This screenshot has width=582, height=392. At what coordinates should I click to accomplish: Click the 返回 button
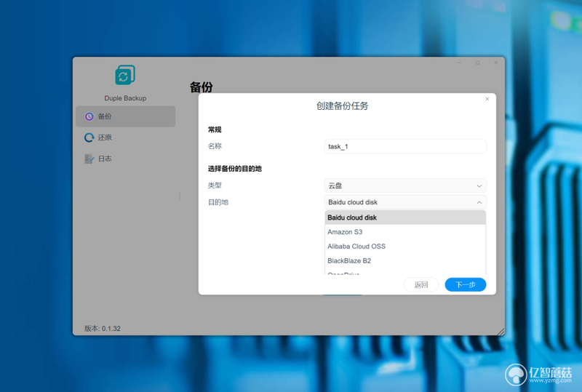(x=421, y=284)
